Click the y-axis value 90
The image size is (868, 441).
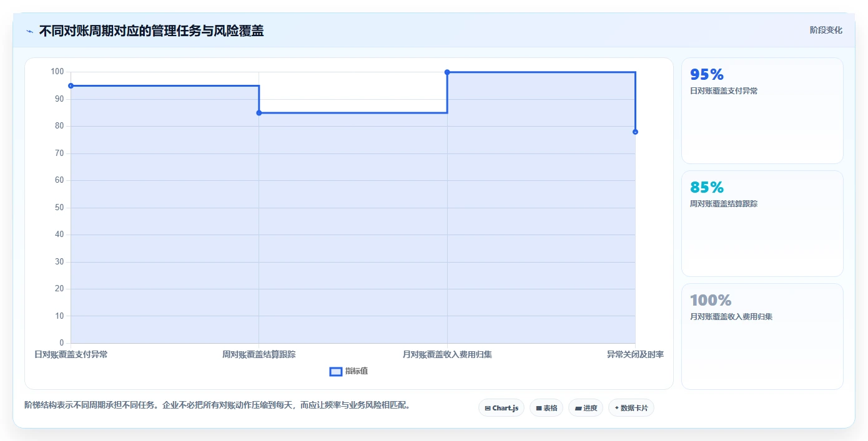pyautogui.click(x=59, y=99)
